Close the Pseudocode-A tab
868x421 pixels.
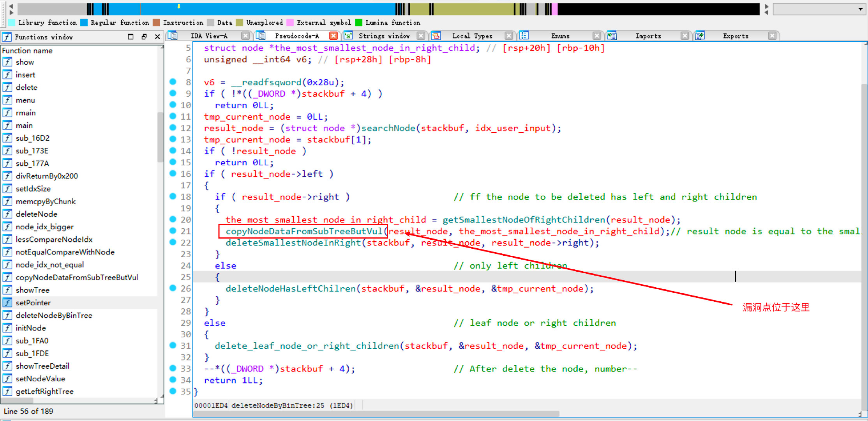point(333,36)
